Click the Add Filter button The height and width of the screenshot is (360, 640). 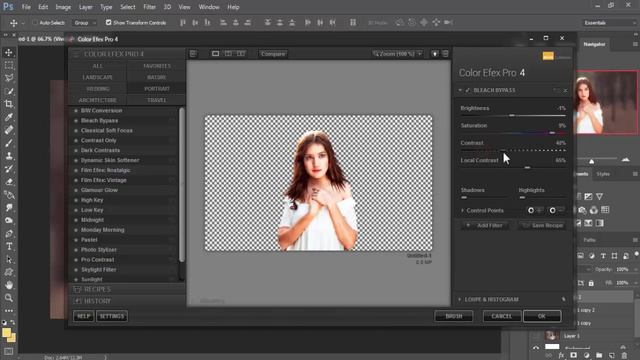point(485,225)
